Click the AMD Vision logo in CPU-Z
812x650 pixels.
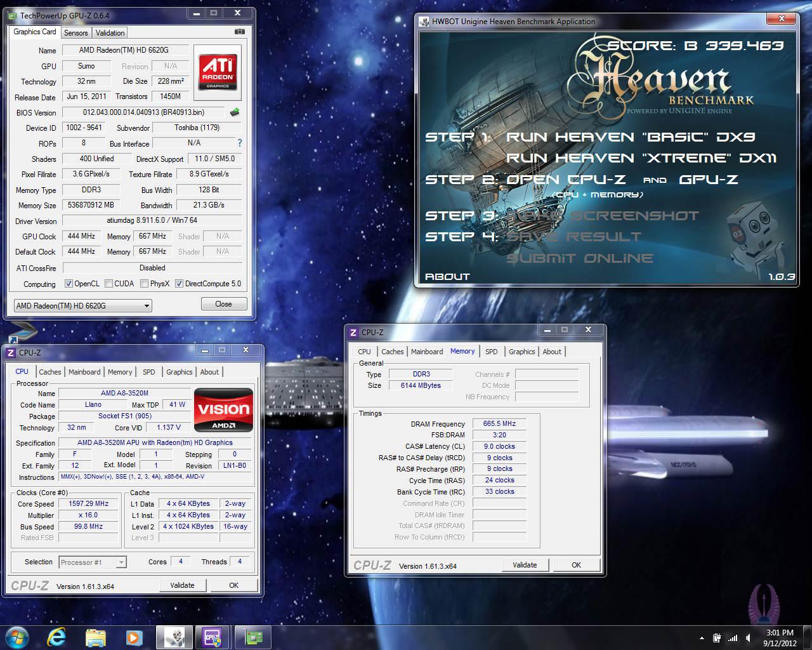[223, 410]
